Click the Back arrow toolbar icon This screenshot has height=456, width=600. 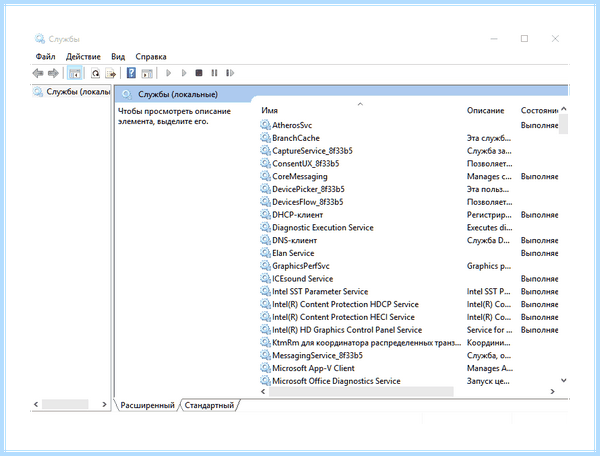[x=38, y=73]
